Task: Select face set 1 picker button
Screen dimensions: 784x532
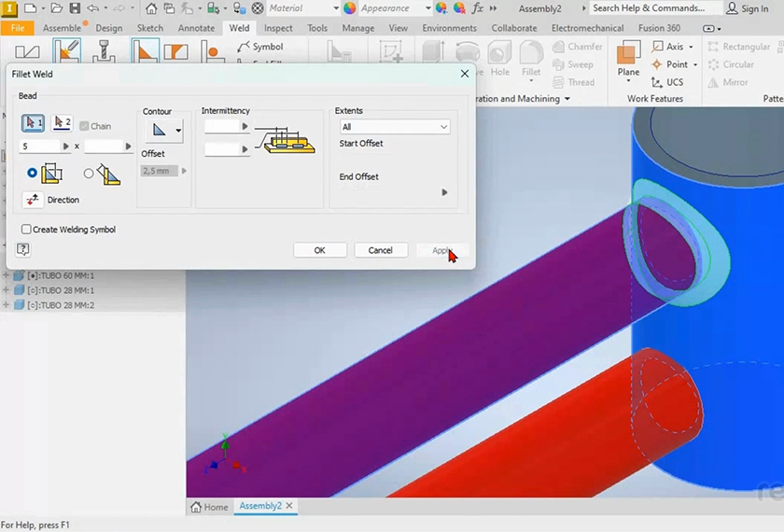Action: pos(33,123)
